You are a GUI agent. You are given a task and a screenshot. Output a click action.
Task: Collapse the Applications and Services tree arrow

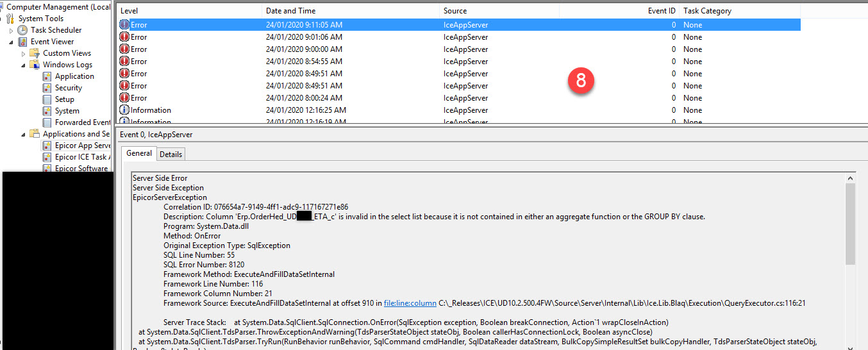click(x=24, y=134)
